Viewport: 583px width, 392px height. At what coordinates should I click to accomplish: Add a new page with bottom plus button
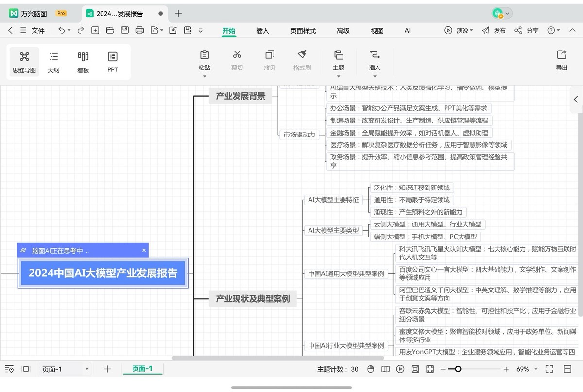tap(107, 369)
